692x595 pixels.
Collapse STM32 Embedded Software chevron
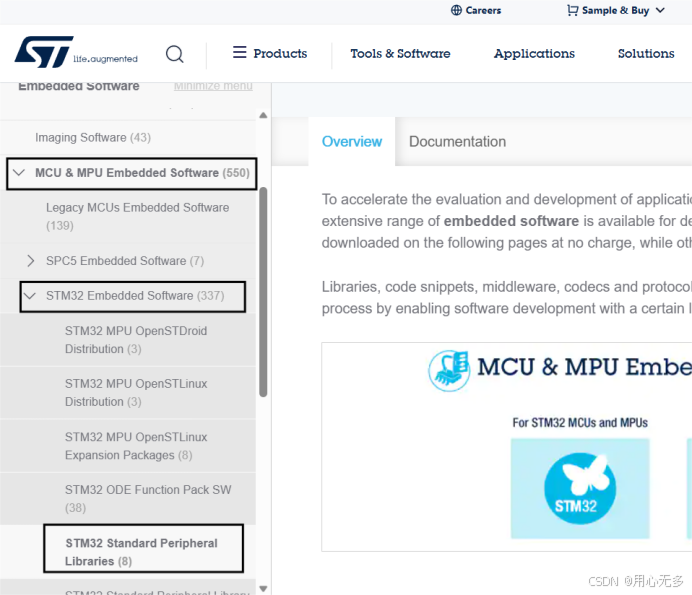click(30, 295)
